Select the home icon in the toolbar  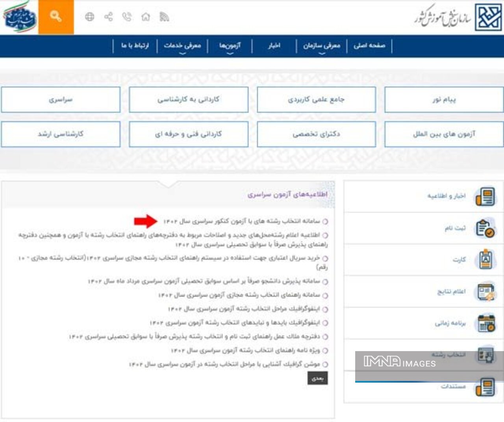click(146, 17)
